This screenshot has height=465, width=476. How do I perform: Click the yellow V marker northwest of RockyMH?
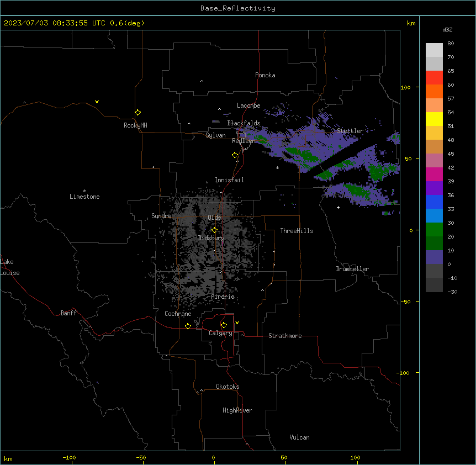click(97, 102)
